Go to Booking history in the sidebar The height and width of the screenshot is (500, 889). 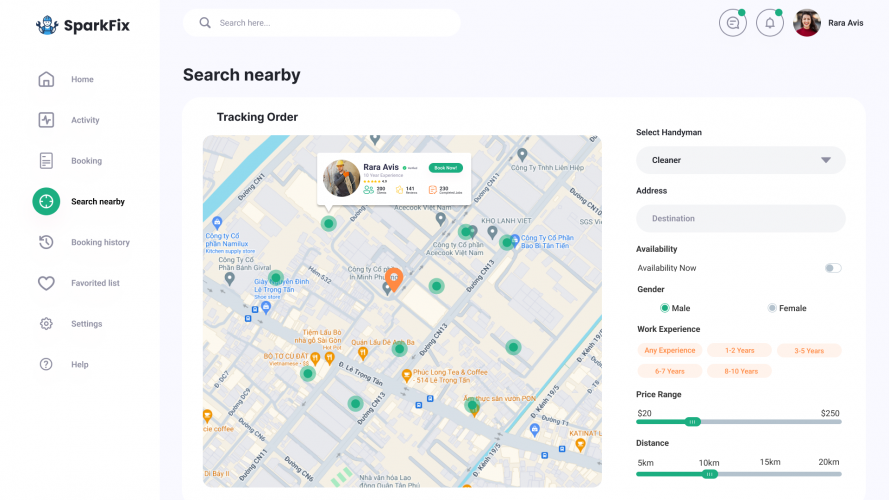click(100, 242)
